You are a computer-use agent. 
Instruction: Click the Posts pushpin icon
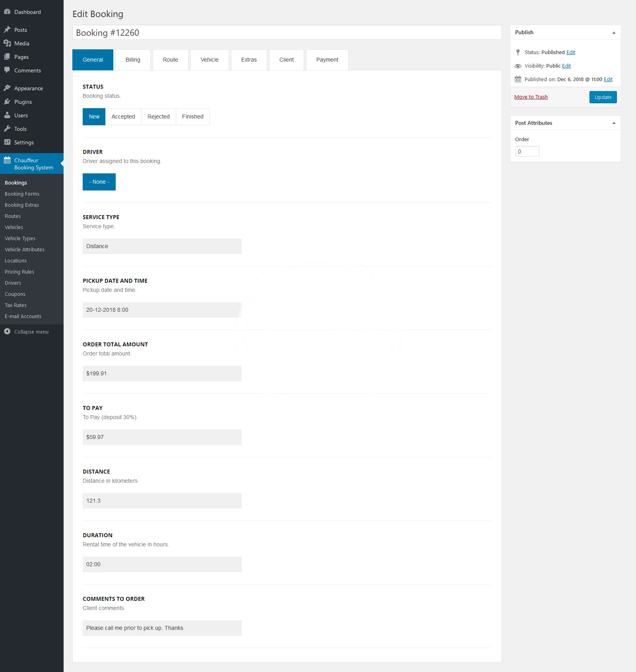[x=7, y=30]
